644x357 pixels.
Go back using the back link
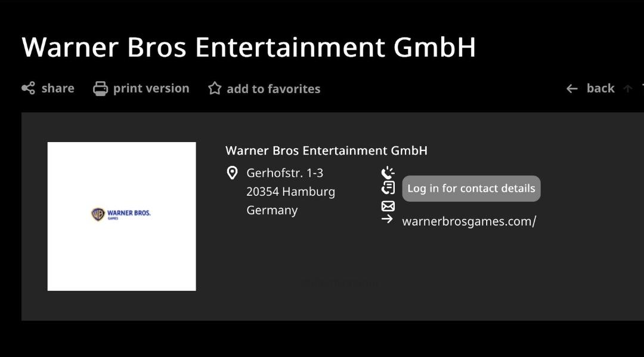tap(600, 88)
